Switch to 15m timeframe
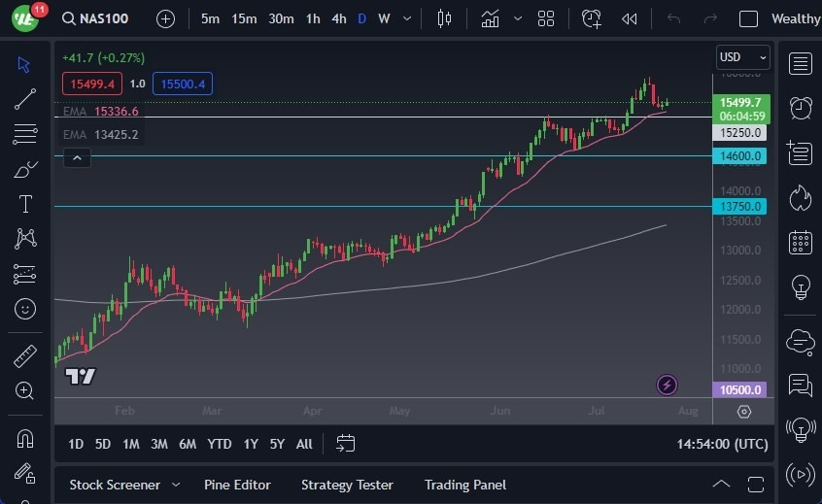Screen dimensions: 822x504 (244, 18)
